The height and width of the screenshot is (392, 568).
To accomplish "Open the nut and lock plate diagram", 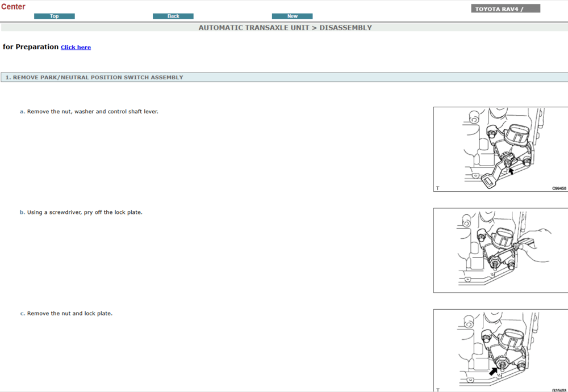I will [500, 350].
